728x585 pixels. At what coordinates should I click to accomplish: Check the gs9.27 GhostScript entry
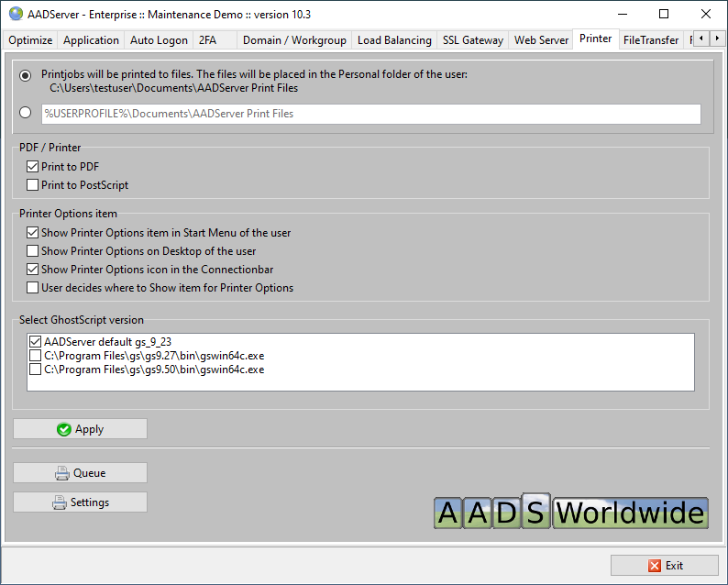[x=36, y=356]
